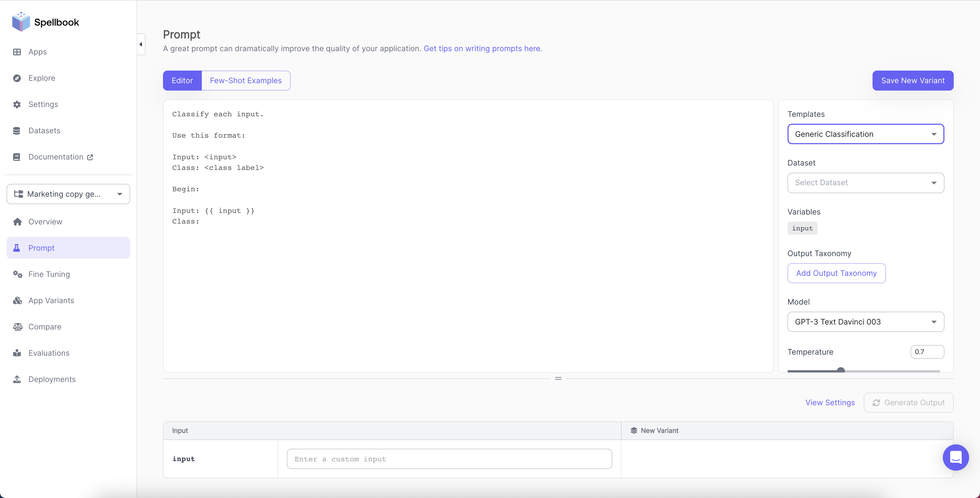Adjust the Temperature slider
Screen dimensions: 980x498
[841, 370]
